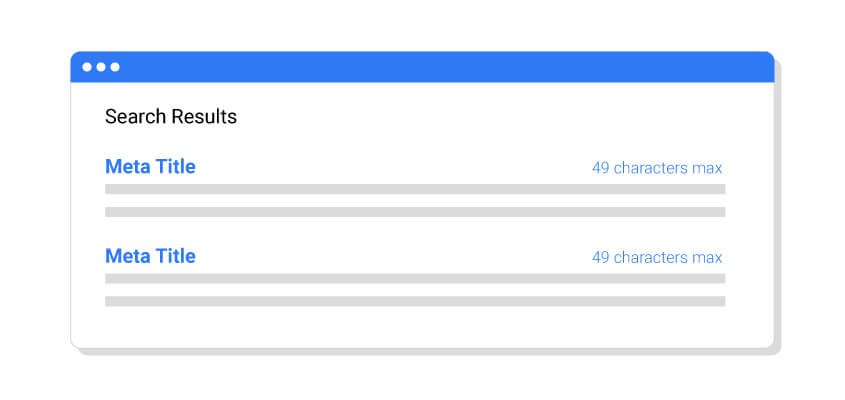This screenshot has width=845, height=400.
Task: Click the word "Meta" in second result
Action: (x=127, y=256)
